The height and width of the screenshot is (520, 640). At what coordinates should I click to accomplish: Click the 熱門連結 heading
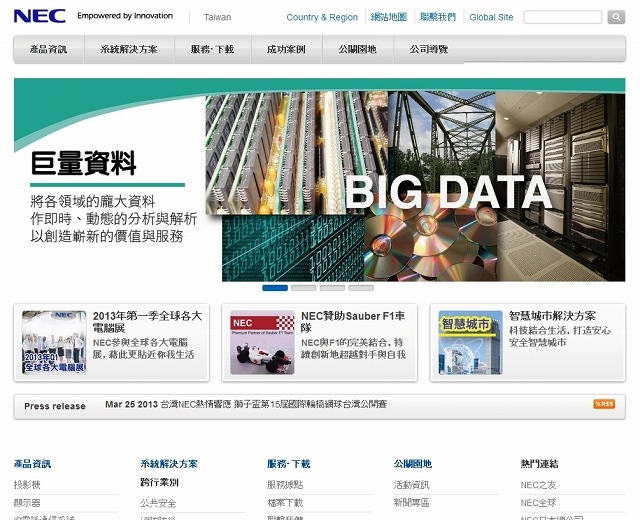539,464
